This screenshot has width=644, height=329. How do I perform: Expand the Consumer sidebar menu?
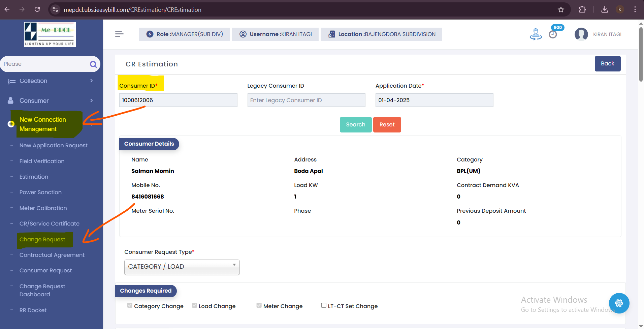51,101
